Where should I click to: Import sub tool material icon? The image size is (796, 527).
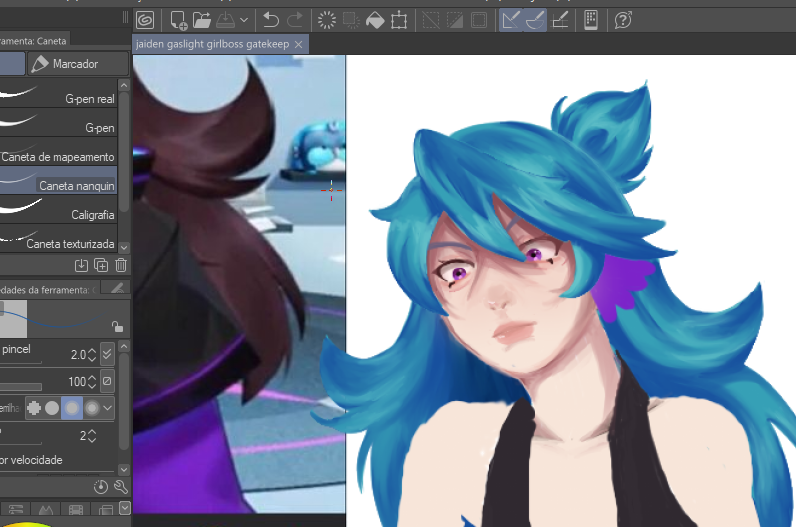pyautogui.click(x=81, y=265)
